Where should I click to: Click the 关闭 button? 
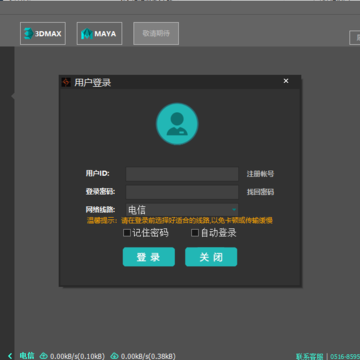pos(211,257)
